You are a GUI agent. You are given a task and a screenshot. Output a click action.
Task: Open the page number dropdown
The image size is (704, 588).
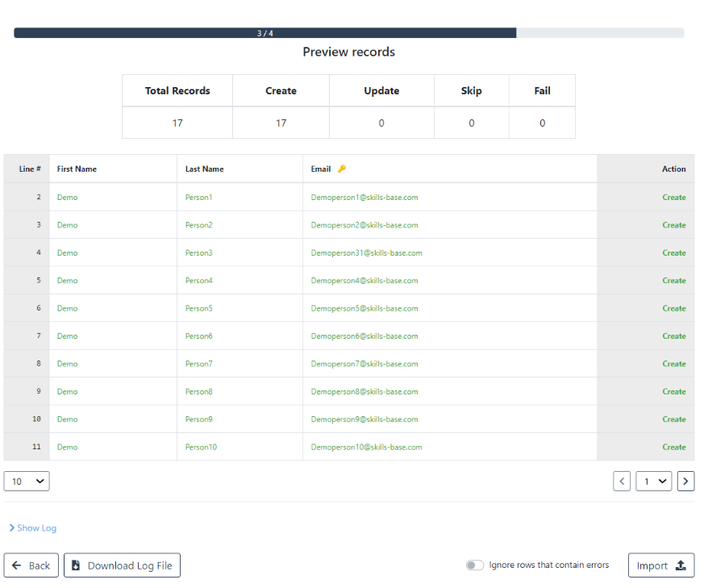(653, 482)
